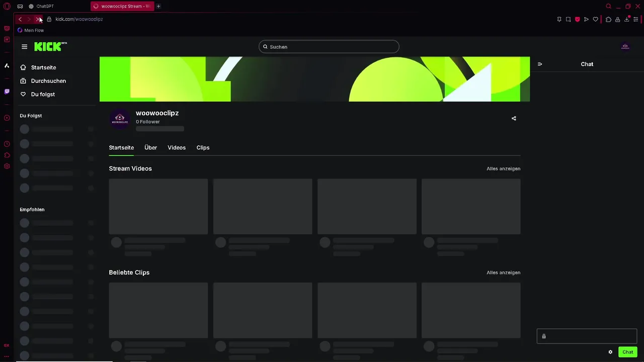Stop page loading with X button

pos(38,19)
